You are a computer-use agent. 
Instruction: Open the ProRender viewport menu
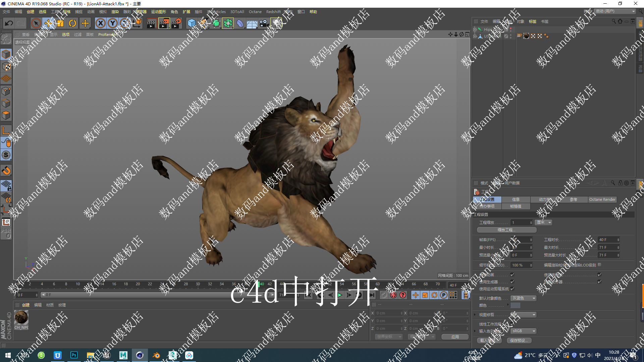(108, 35)
